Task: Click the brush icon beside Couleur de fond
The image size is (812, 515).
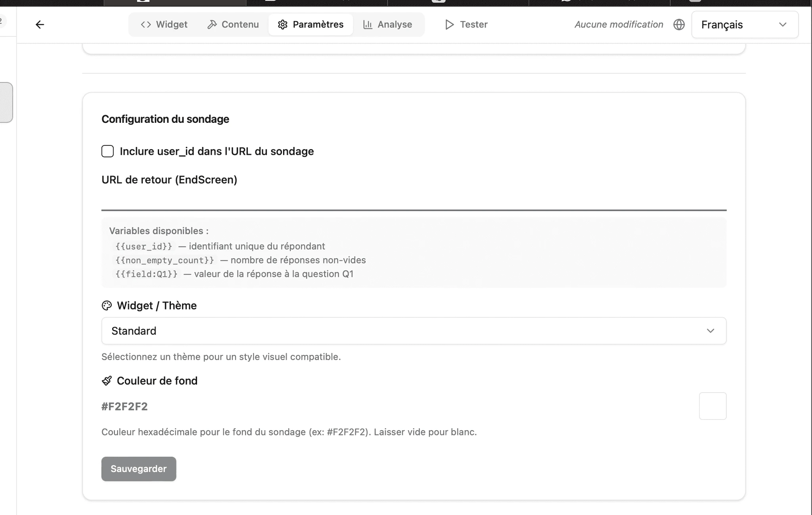Action: pyautogui.click(x=107, y=380)
